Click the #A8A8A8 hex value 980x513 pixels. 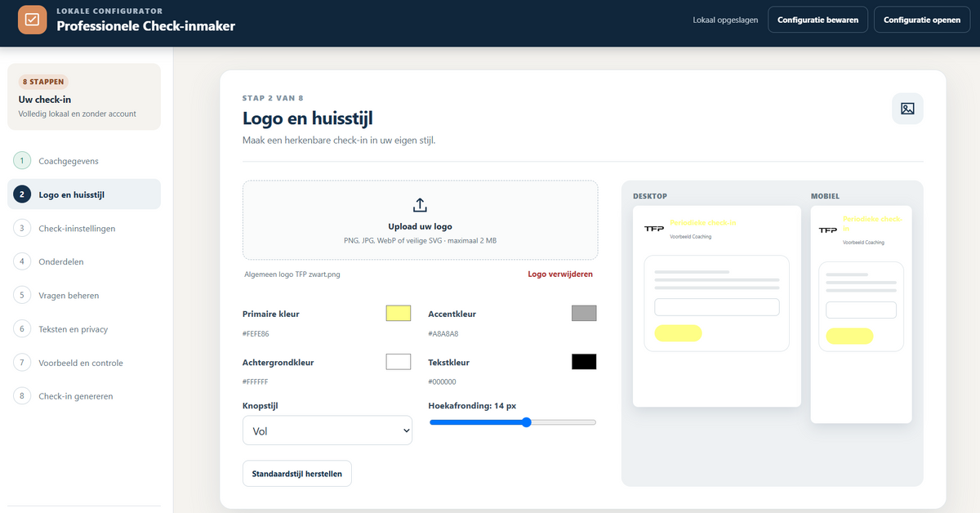coord(443,333)
